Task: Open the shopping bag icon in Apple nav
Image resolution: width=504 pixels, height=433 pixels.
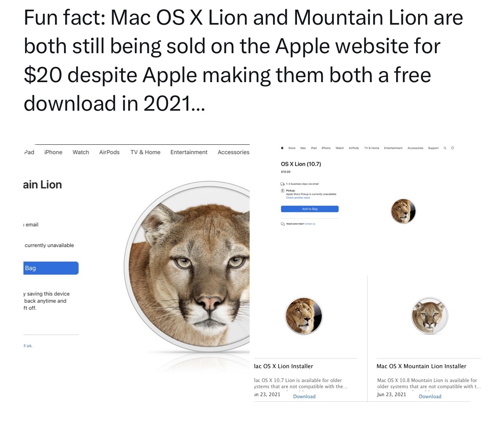Action: pos(452,148)
